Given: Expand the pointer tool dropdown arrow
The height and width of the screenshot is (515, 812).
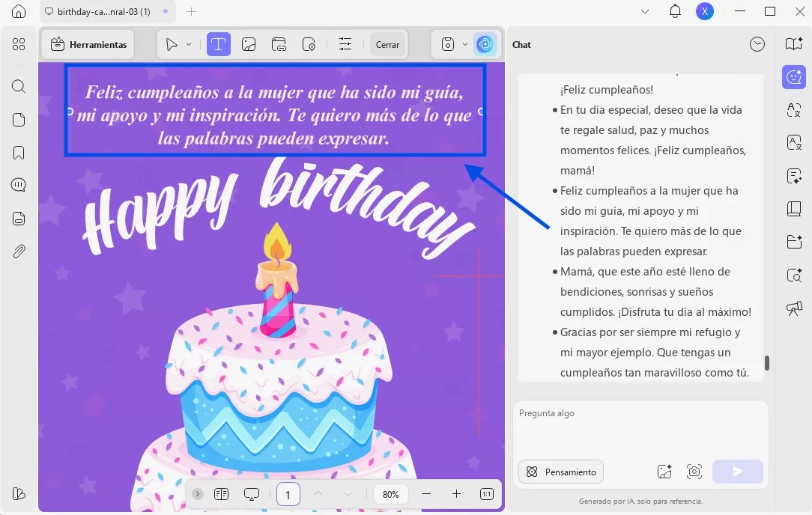Looking at the screenshot, I should [x=189, y=44].
